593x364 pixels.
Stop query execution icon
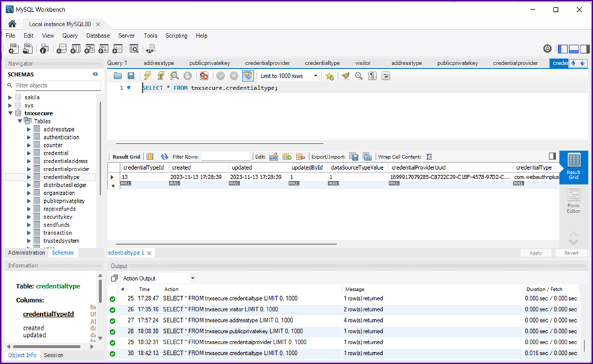click(188, 76)
